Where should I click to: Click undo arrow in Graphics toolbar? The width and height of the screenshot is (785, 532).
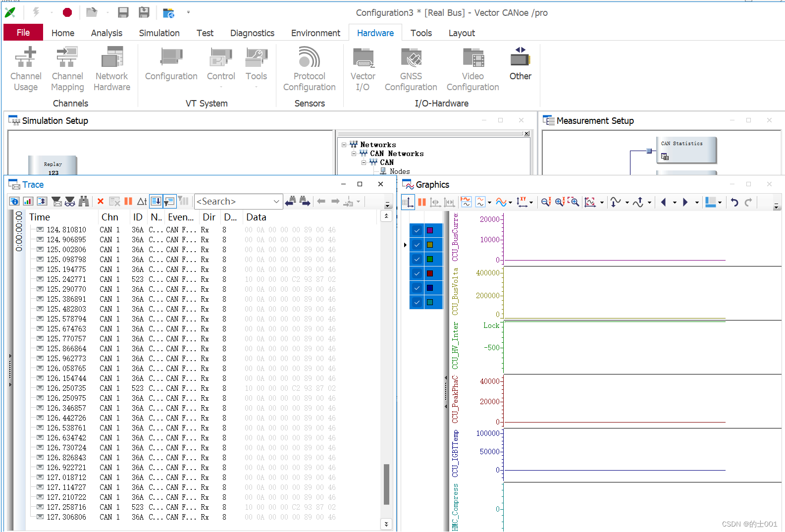734,202
